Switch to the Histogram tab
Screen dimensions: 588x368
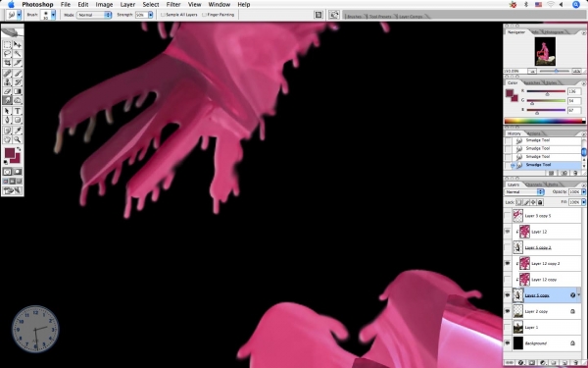554,32
